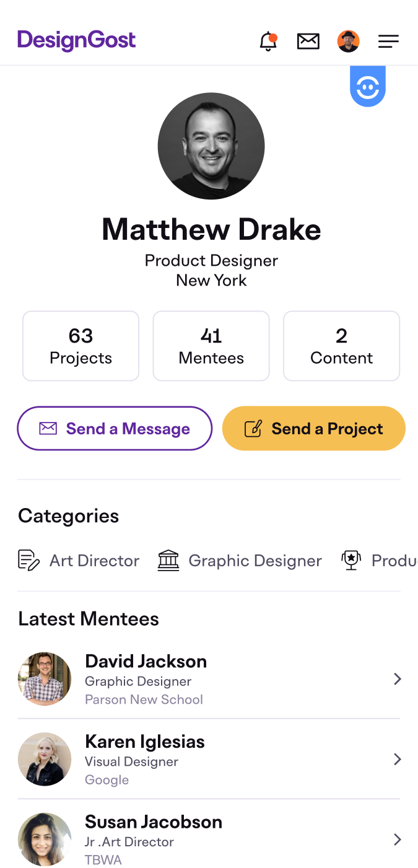Open David Jackson's profile photo

[x=45, y=679]
